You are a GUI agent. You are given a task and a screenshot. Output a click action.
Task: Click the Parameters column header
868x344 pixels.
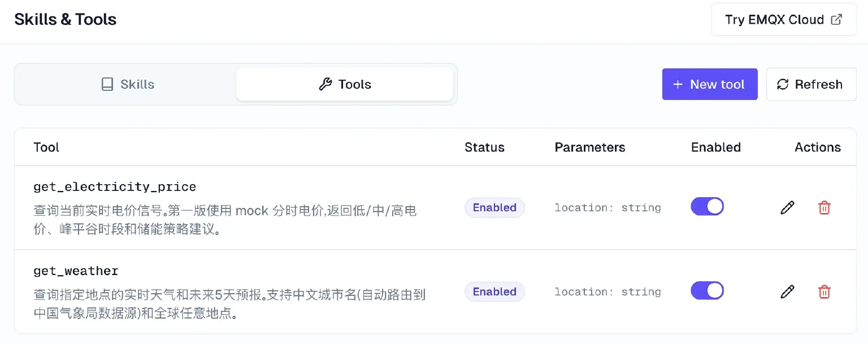coord(590,147)
